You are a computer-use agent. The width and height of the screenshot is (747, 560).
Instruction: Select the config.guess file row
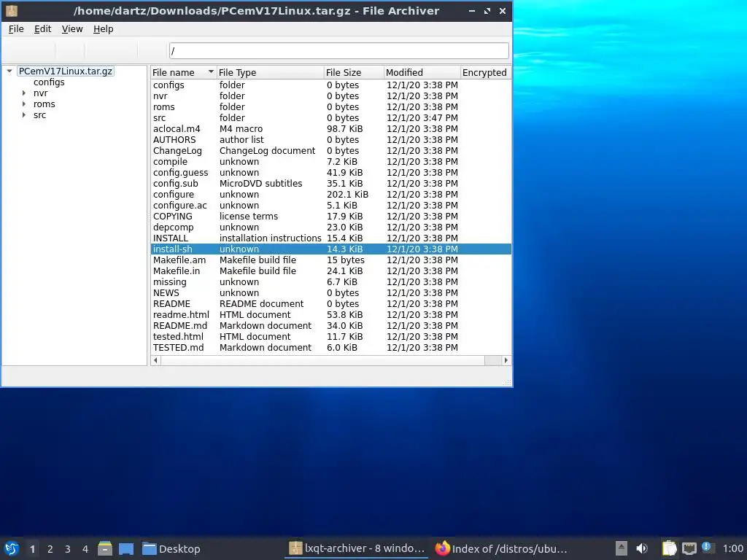(331, 172)
